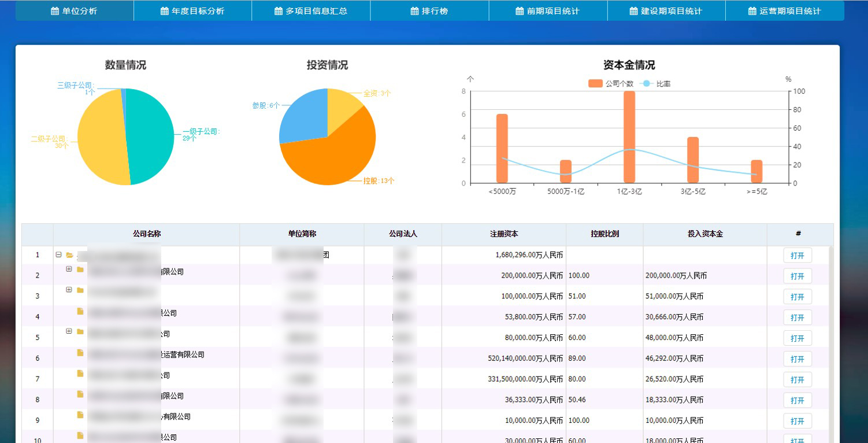Click 打开 for the 80,000.00万 row
This screenshot has height=443, width=868.
[797, 338]
